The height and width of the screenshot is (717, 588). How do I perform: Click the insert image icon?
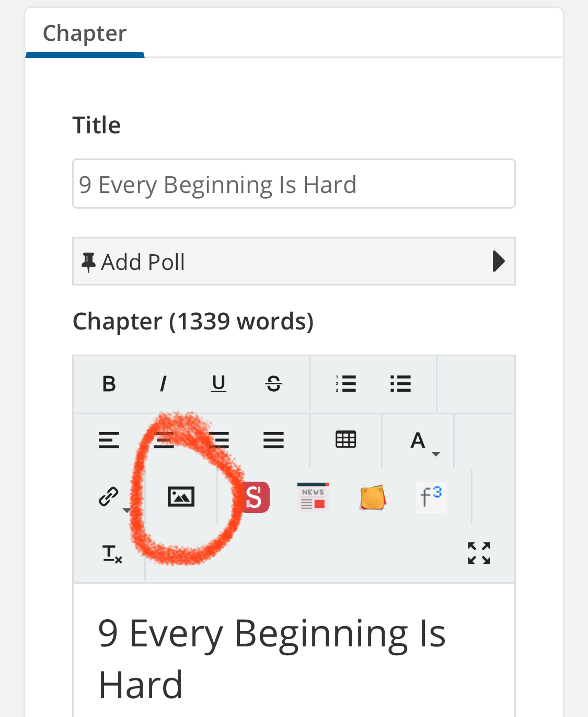(x=181, y=496)
